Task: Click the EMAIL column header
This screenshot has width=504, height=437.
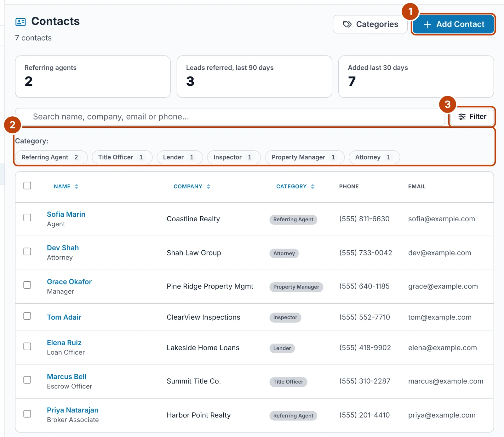Action: tap(417, 187)
